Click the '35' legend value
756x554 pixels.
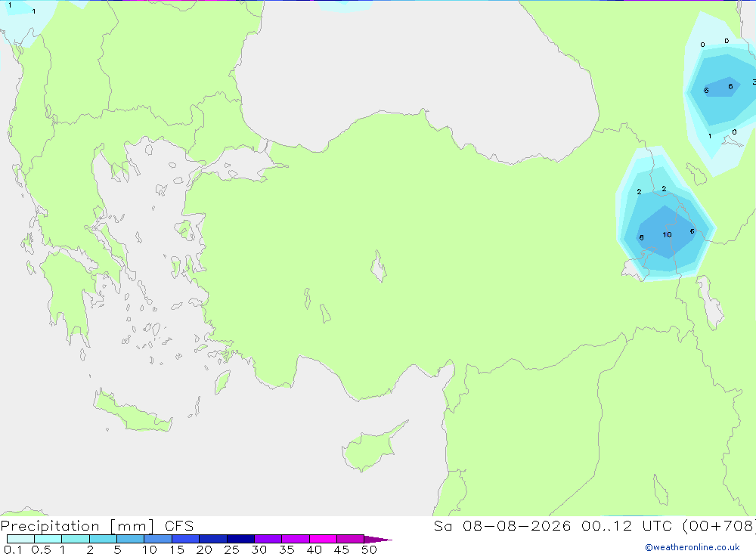287,549
